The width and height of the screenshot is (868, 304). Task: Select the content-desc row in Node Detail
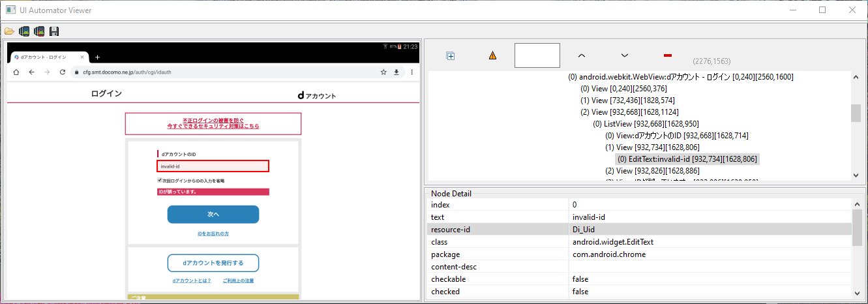pos(639,266)
